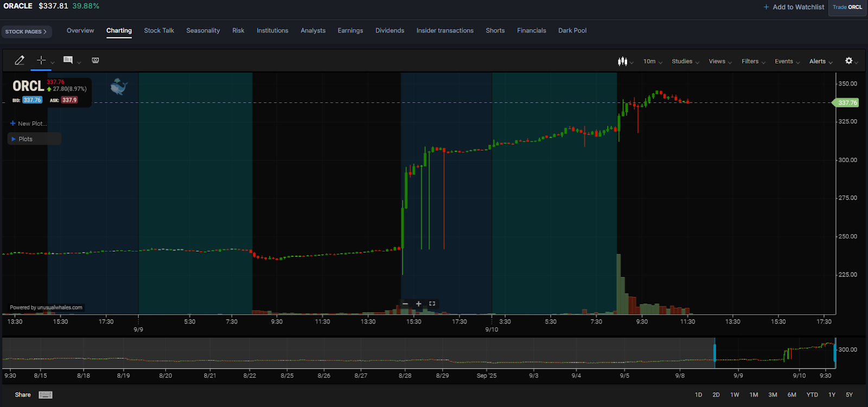Click the Share button
868x407 pixels.
[23, 395]
